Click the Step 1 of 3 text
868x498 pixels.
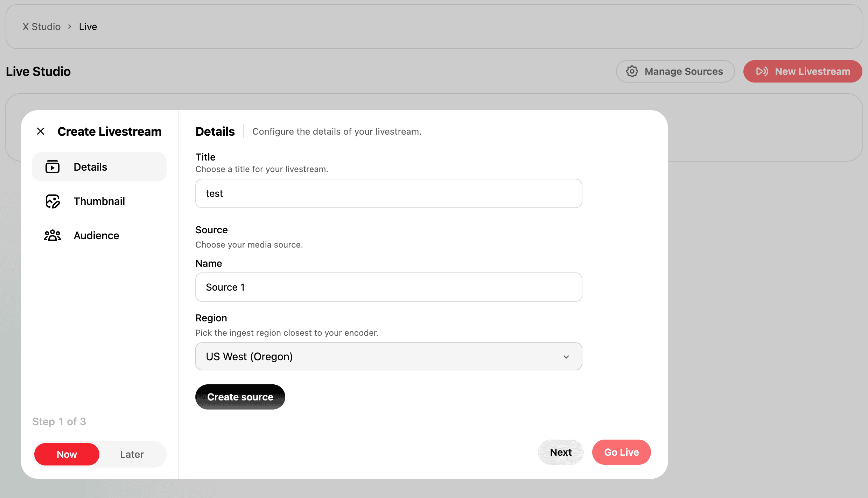pyautogui.click(x=59, y=421)
